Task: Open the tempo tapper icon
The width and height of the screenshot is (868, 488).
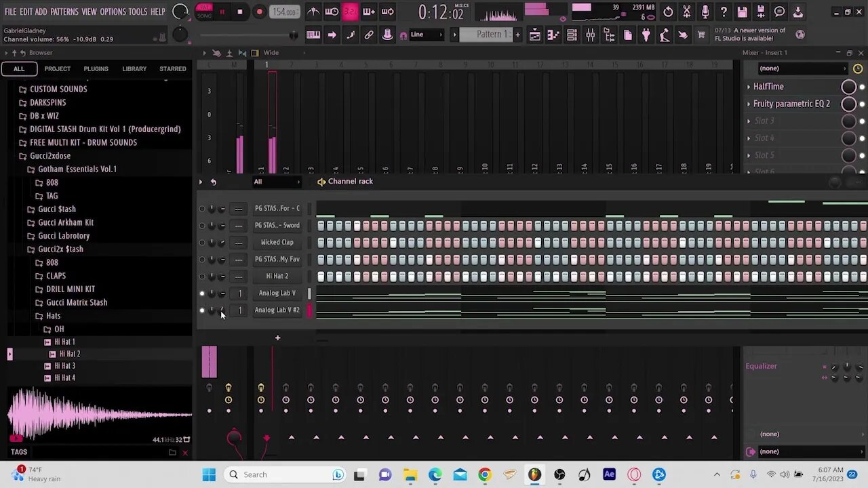Action: [665, 35]
